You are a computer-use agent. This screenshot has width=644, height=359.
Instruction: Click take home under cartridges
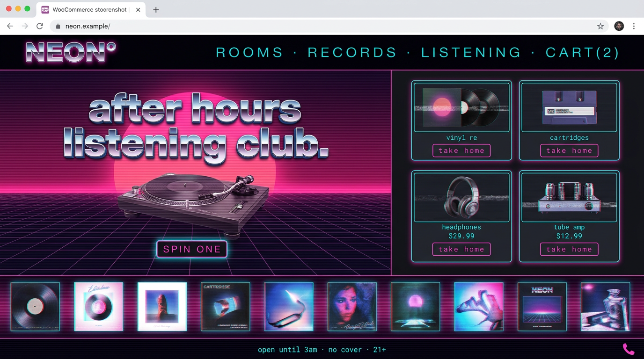coord(569,151)
